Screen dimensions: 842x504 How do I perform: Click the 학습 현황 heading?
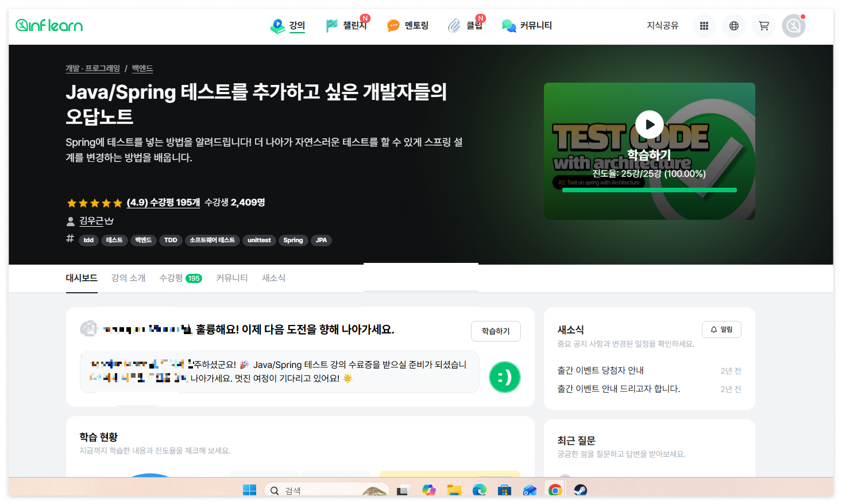tap(98, 437)
